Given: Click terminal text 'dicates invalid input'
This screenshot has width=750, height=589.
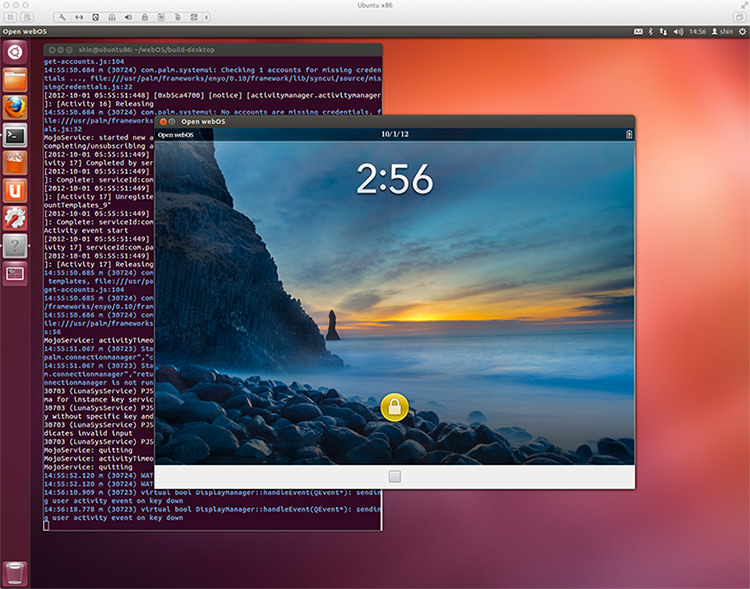Looking at the screenshot, I should point(88,433).
